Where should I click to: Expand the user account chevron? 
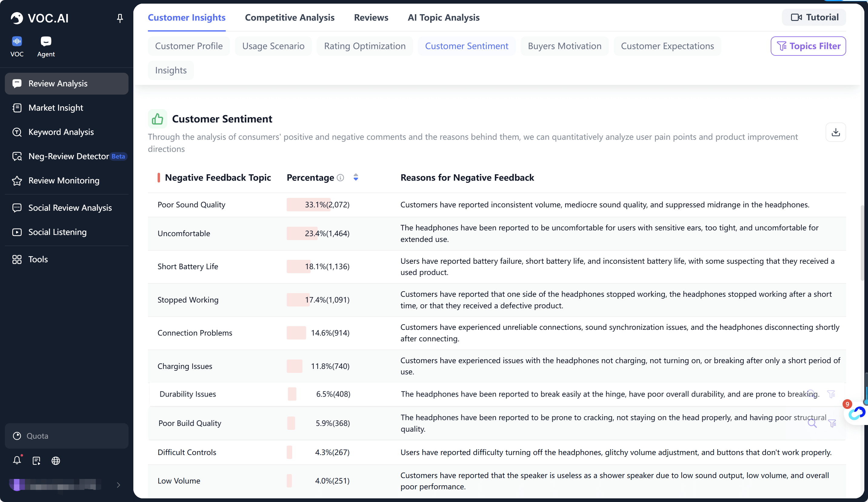click(119, 485)
